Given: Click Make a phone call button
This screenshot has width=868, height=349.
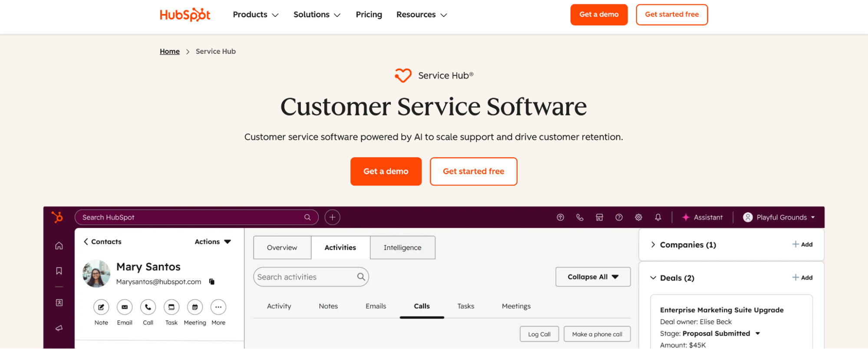Looking at the screenshot, I should tap(597, 334).
